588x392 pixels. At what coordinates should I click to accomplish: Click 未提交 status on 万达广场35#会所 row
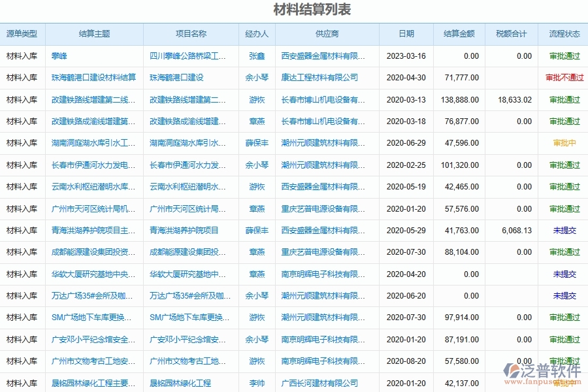[564, 295]
